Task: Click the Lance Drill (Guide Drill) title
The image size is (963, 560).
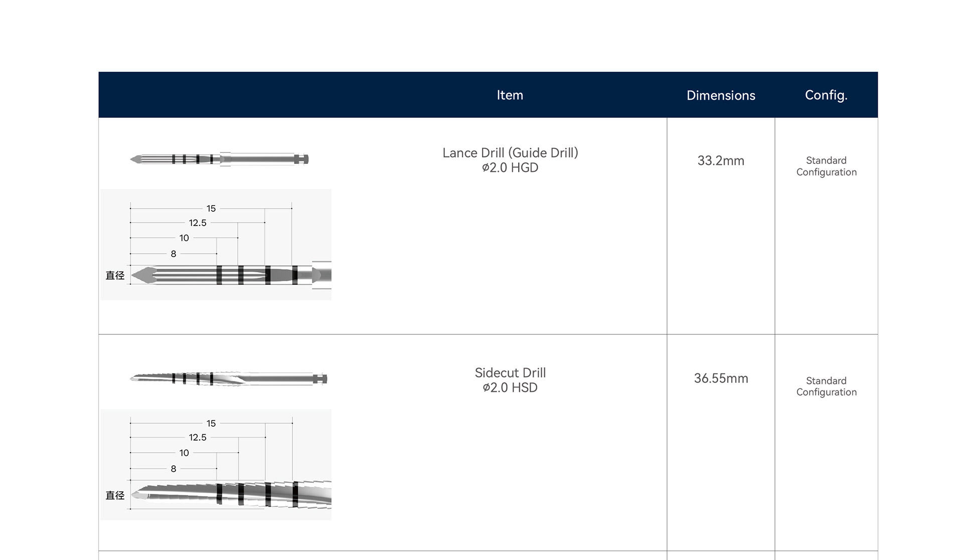Action: (x=510, y=153)
